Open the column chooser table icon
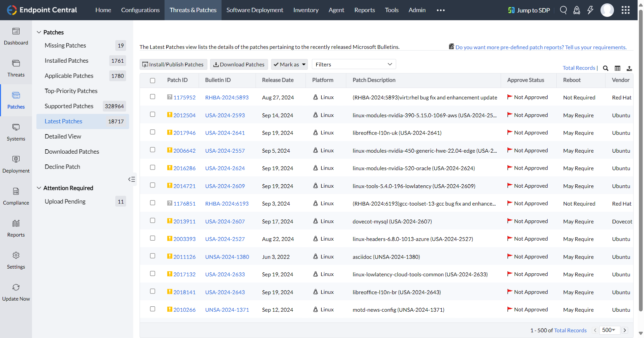Image resolution: width=644 pixels, height=338 pixels. tap(617, 68)
